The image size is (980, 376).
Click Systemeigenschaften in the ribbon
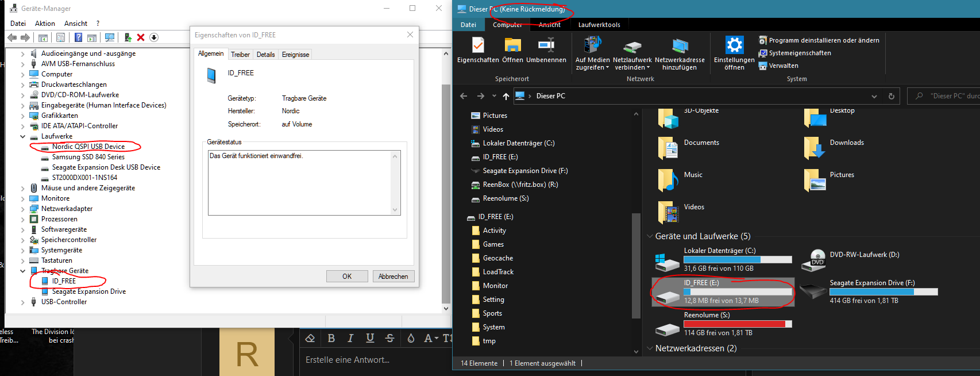point(795,53)
